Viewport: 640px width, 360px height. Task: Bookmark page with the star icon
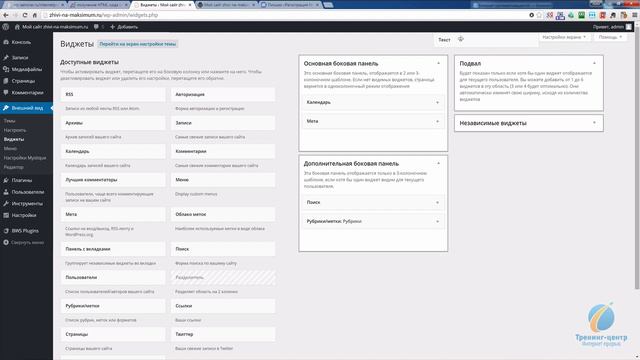539,15
